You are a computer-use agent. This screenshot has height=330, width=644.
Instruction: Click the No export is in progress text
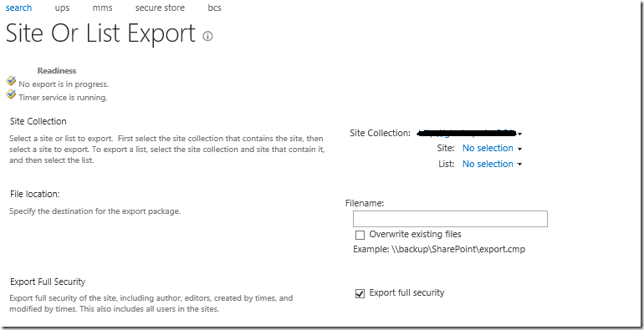pos(64,84)
